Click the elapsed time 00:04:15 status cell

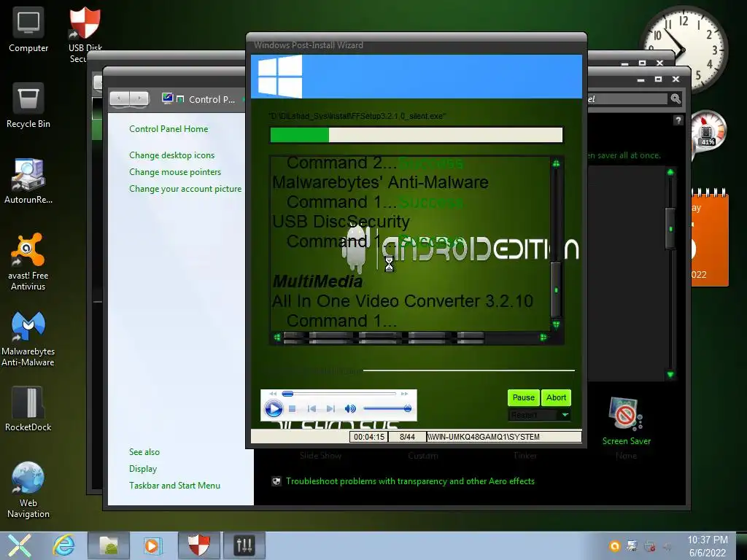click(368, 437)
